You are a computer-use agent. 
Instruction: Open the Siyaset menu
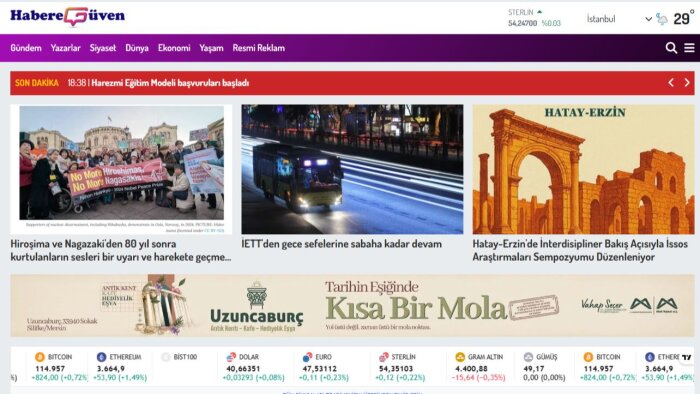pos(103,48)
